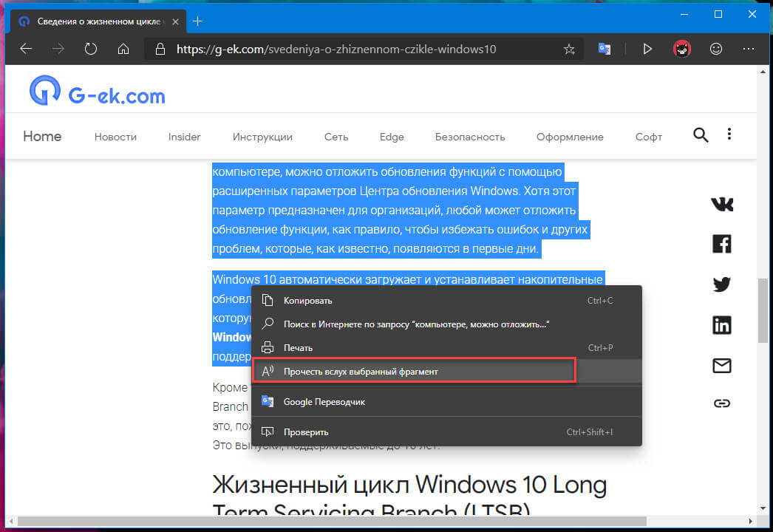The height and width of the screenshot is (532, 773).
Task: Choose 'Прочесть вслух выбранный фрагмент'
Action: [x=446, y=371]
